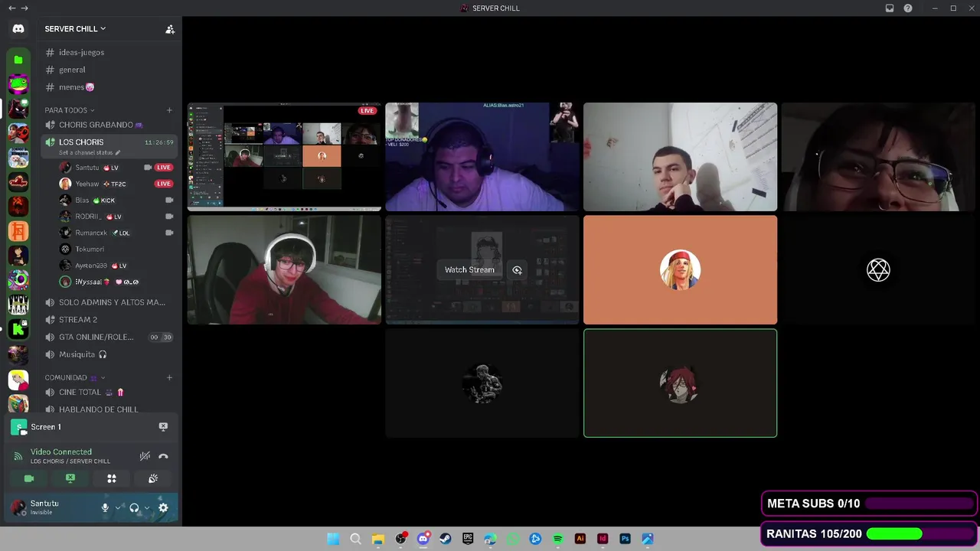980x551 pixels.
Task: Click Video Connected status text
Action: click(61, 452)
